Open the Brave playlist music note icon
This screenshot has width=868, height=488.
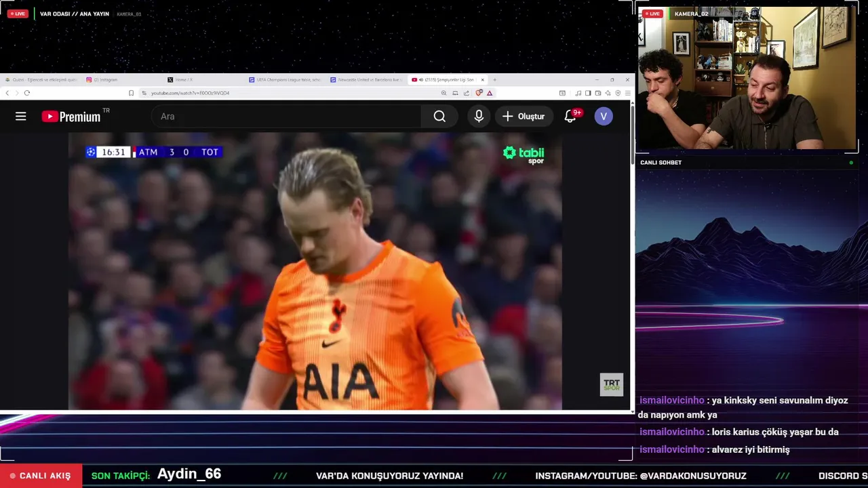578,93
